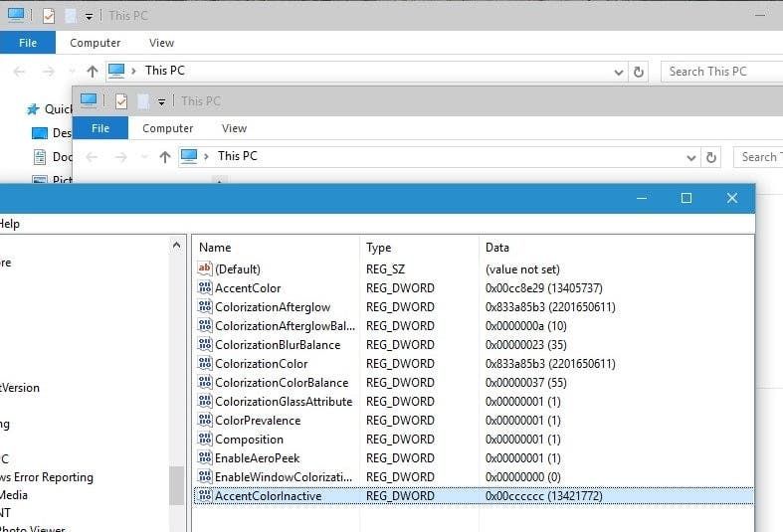This screenshot has width=783, height=532.
Task: Select the Media key in registry tree
Action: pos(14,495)
